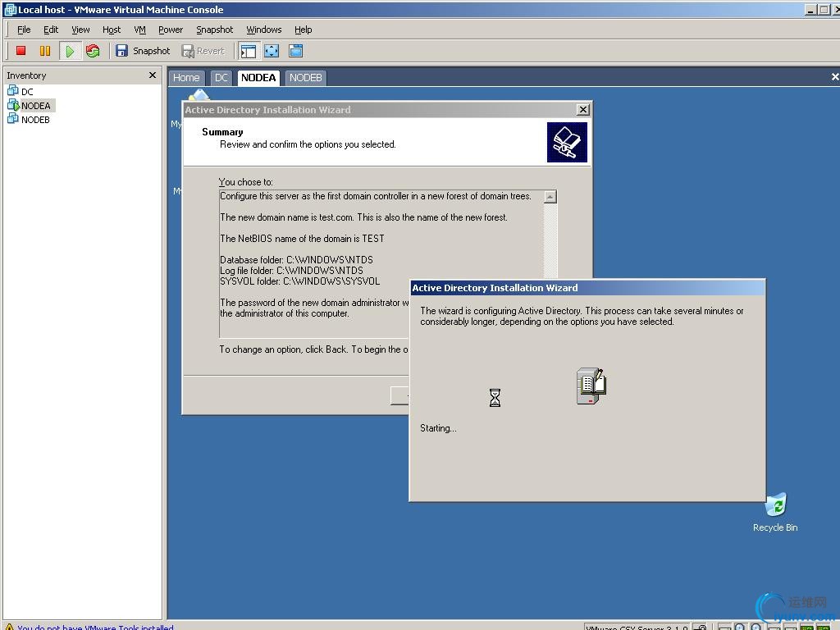Screen dimensions: 840x630
Task: Click the Active Directory wizard book icon
Action: (x=567, y=143)
